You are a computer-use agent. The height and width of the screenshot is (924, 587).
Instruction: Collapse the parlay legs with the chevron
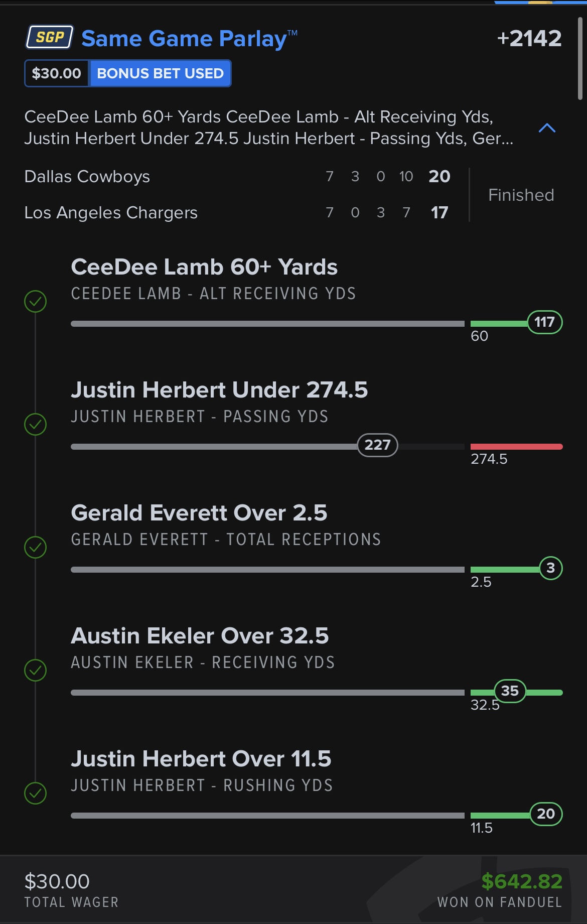tap(547, 128)
